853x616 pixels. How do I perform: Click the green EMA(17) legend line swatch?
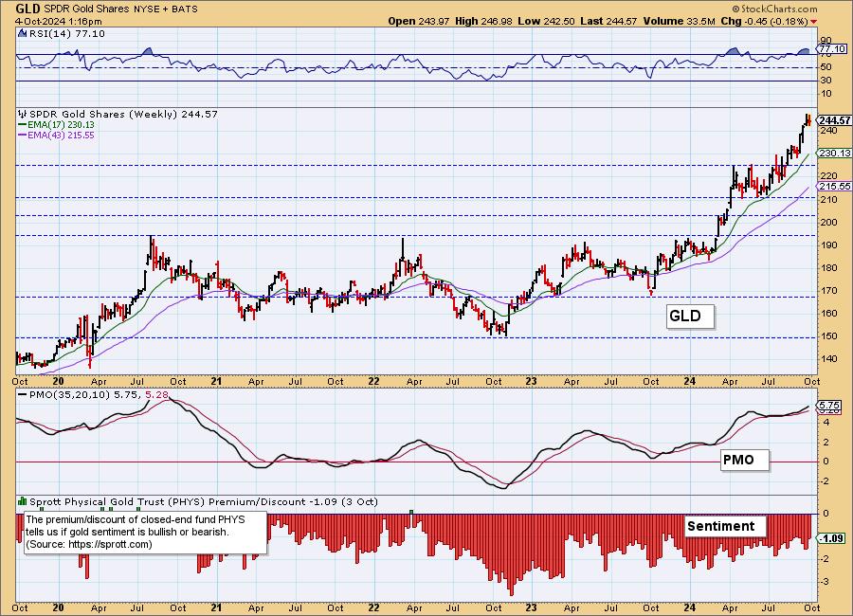point(23,124)
